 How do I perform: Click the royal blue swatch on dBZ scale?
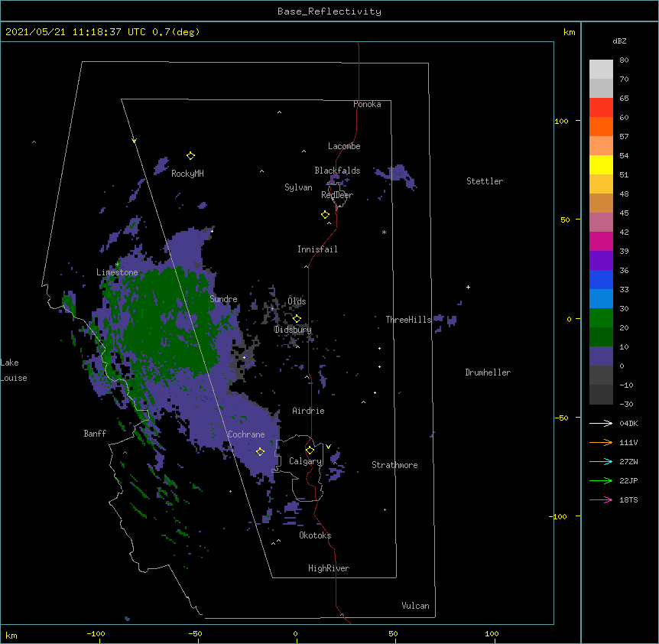coord(601,279)
